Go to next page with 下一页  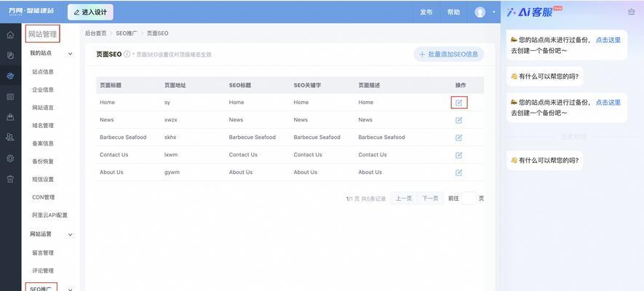click(431, 199)
